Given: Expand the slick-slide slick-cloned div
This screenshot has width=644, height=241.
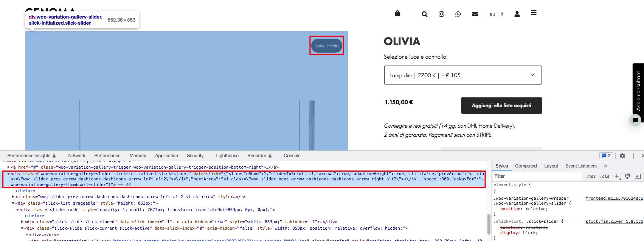Looking at the screenshot, I should 22,222.
